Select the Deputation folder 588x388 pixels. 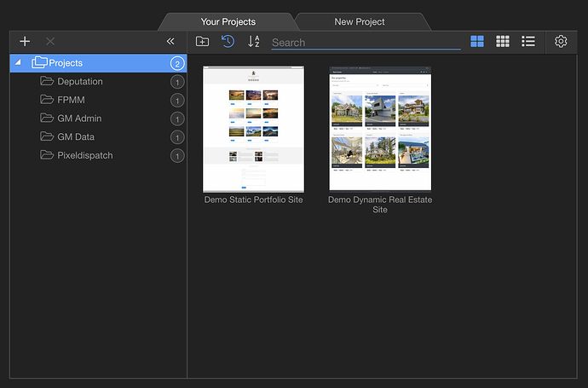[x=79, y=82]
